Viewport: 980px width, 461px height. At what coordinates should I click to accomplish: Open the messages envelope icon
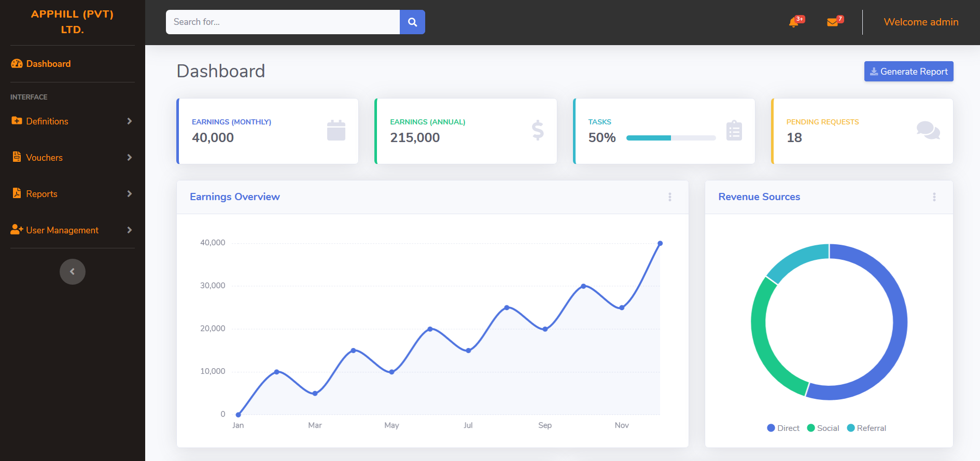(832, 22)
